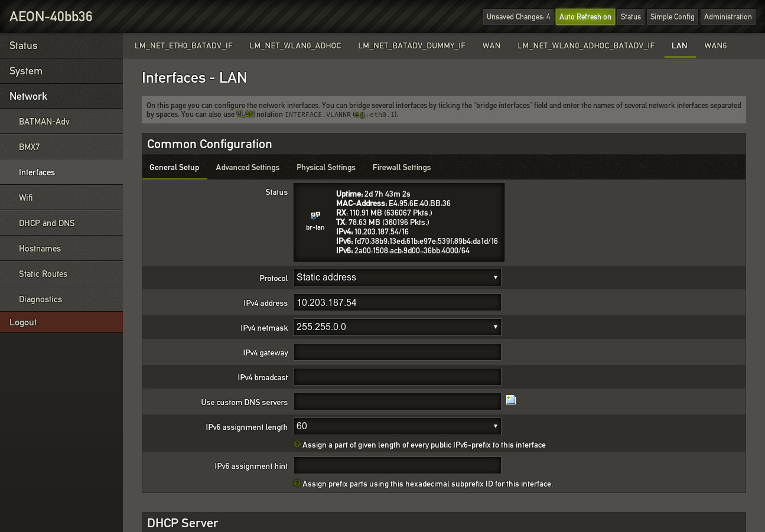Open the IPv6 assignment length dropdown
The image size is (765, 532).
pyautogui.click(x=397, y=426)
